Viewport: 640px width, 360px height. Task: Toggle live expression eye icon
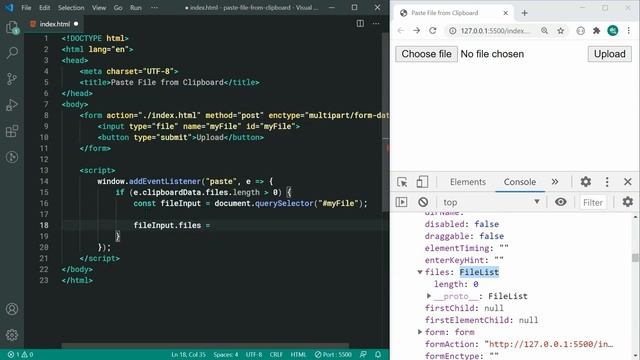coord(560,202)
